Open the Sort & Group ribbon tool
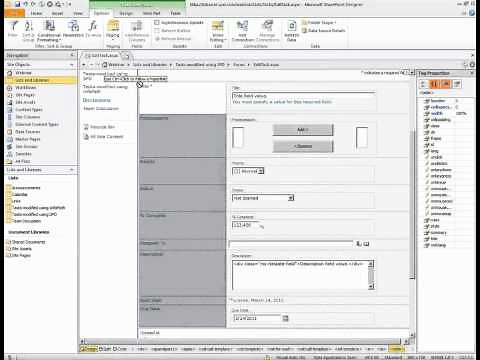 pyautogui.click(x=29, y=31)
